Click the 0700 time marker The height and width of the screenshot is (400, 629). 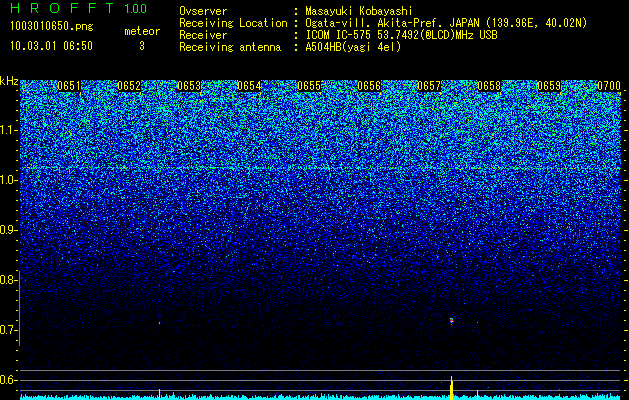pyautogui.click(x=609, y=86)
